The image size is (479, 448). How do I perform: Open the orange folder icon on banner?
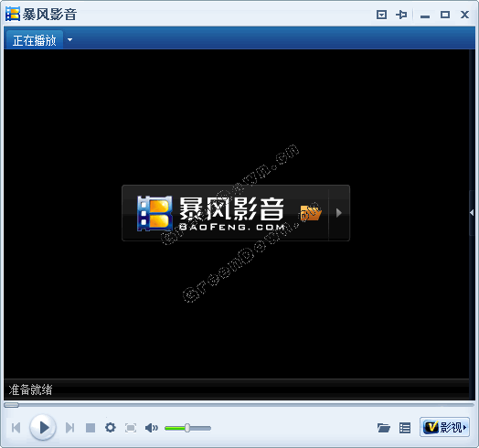[311, 213]
